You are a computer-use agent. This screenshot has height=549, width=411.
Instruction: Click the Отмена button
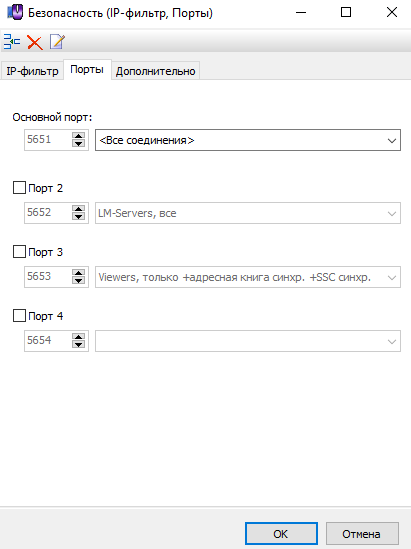point(362,534)
